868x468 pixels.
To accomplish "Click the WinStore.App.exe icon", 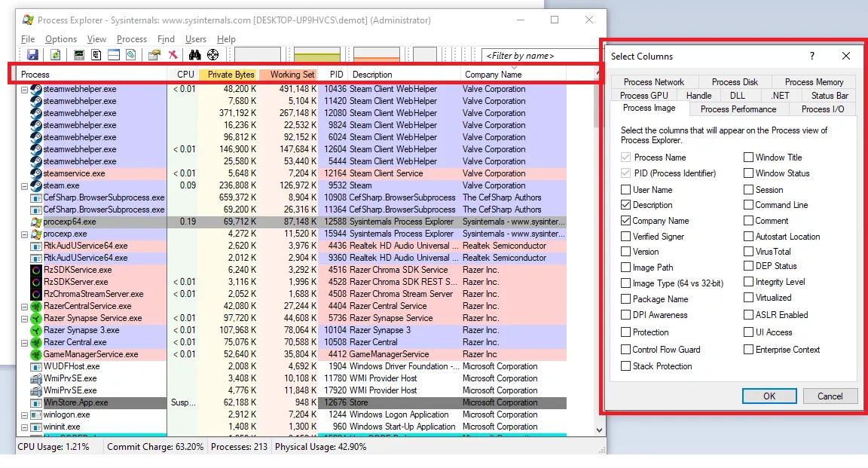I will point(36,402).
